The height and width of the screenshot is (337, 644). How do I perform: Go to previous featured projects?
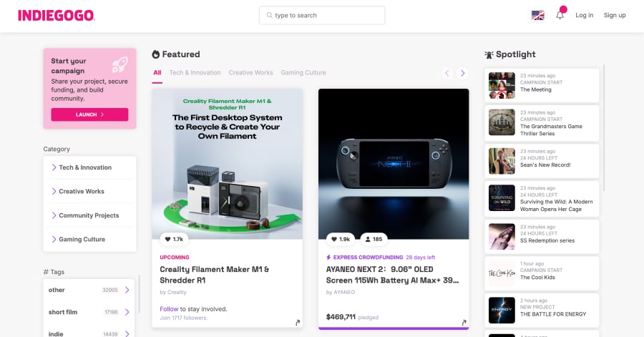[x=447, y=73]
